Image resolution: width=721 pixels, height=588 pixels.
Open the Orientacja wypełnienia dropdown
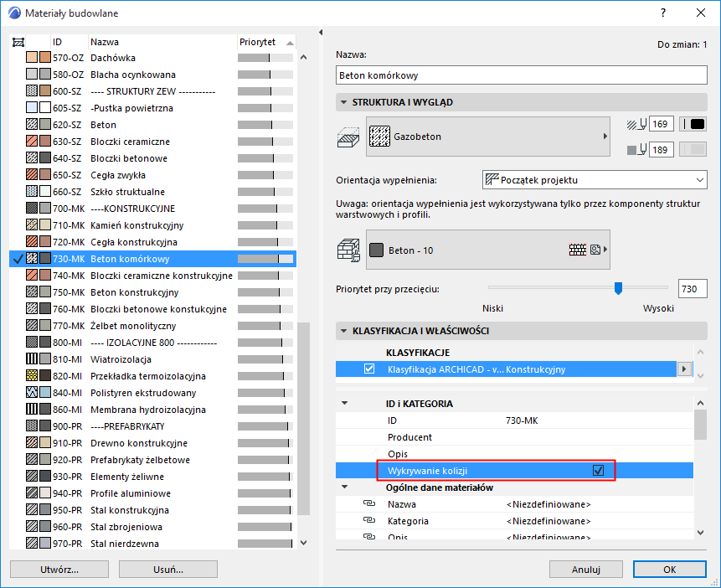(595, 180)
